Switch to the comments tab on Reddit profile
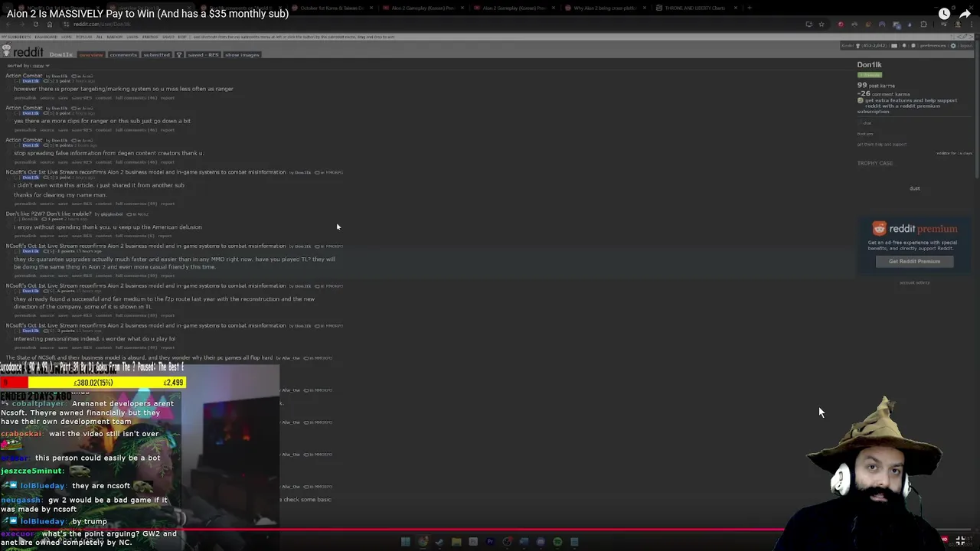The height and width of the screenshot is (551, 980). [123, 55]
